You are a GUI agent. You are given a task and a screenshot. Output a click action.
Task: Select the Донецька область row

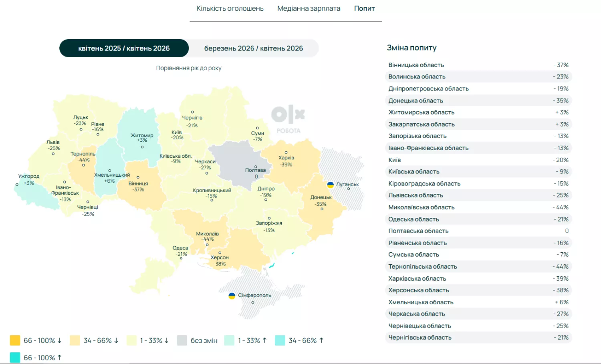(478, 101)
